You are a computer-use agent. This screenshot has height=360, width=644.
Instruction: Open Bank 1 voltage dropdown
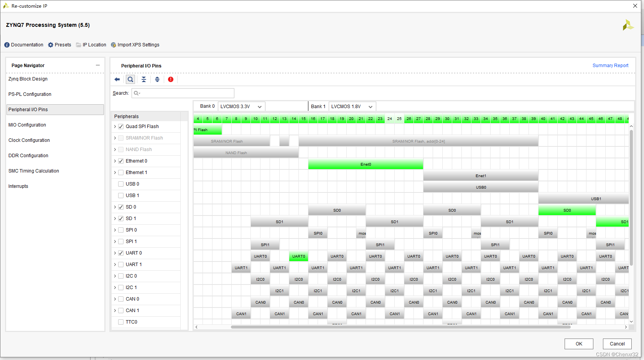[x=352, y=107]
